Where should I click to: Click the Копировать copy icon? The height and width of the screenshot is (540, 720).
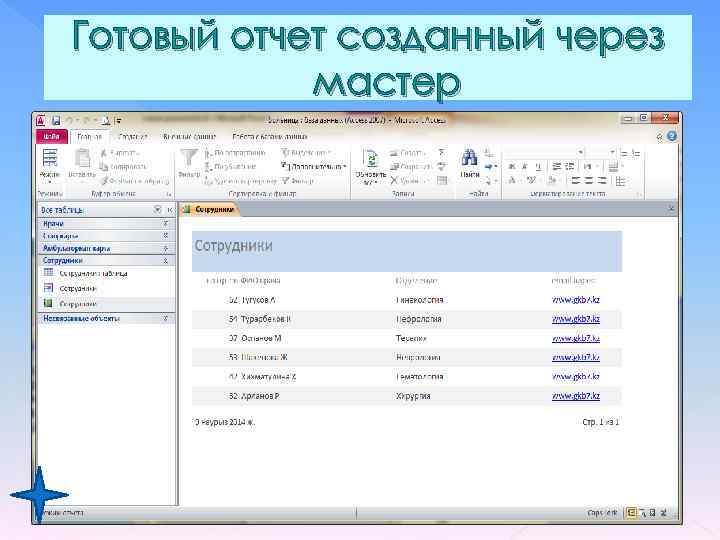click(x=104, y=166)
